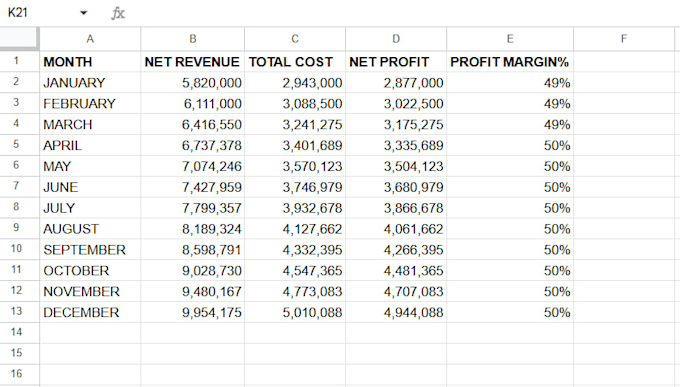Screen dimensions: 680x387
Task: Select the DECEMBER cell
Action: (90, 312)
